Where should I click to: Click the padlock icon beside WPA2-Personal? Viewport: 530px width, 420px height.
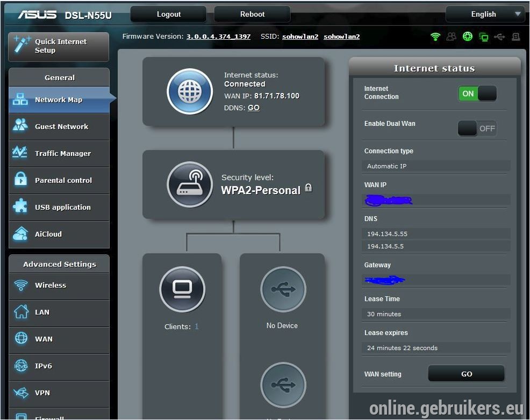309,188
